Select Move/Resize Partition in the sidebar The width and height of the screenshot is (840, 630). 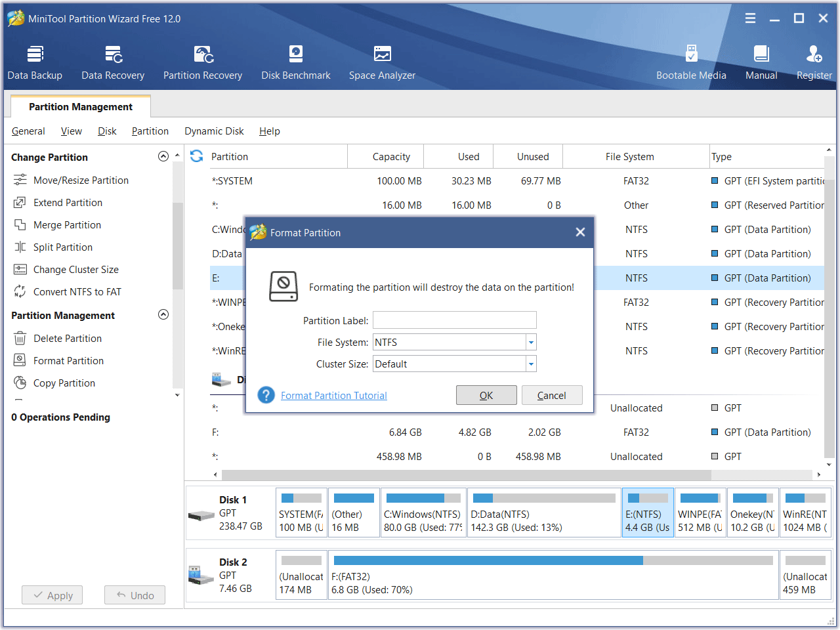tap(71, 180)
